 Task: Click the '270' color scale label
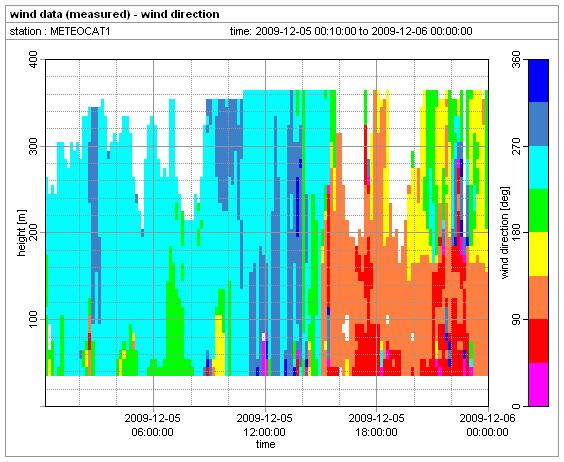(517, 146)
